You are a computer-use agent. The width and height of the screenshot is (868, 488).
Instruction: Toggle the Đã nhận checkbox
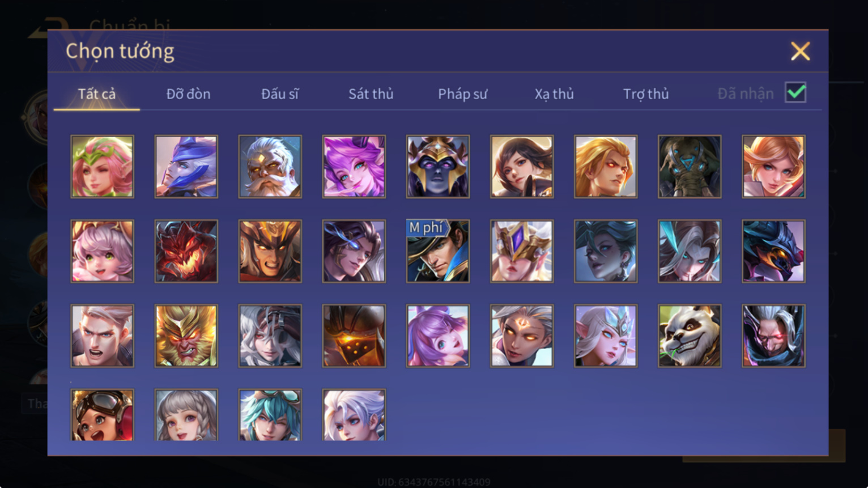click(795, 92)
